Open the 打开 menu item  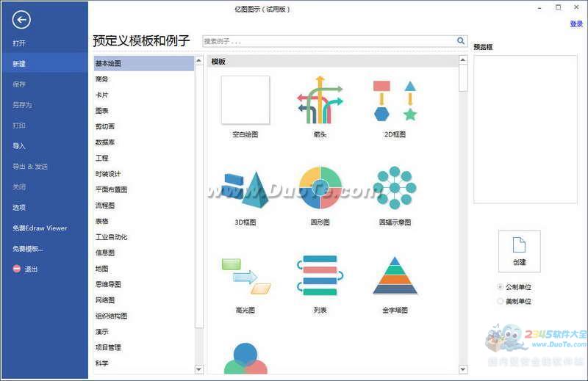click(x=19, y=43)
